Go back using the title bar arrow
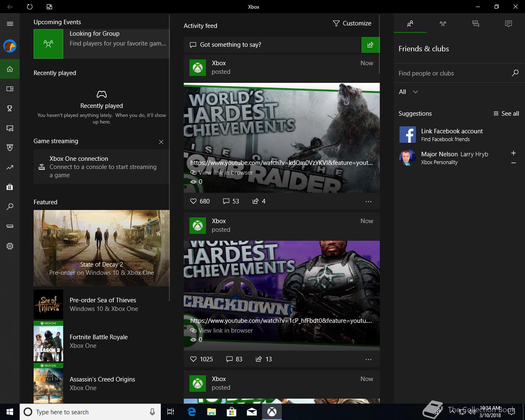525x420 pixels. (x=10, y=7)
